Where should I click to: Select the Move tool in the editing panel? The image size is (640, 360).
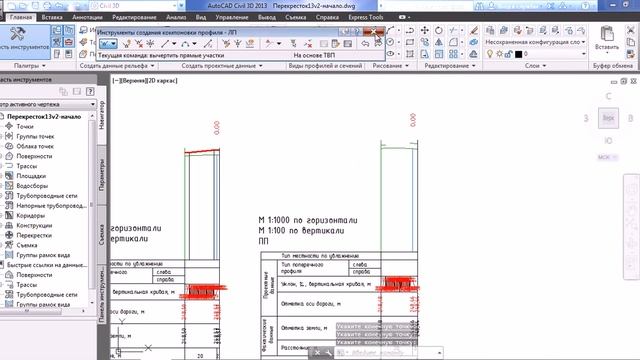click(424, 30)
